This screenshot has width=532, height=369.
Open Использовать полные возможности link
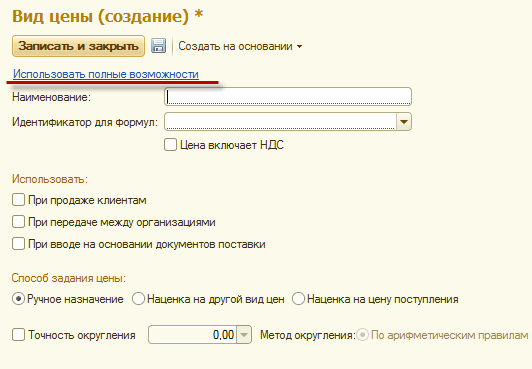(106, 74)
